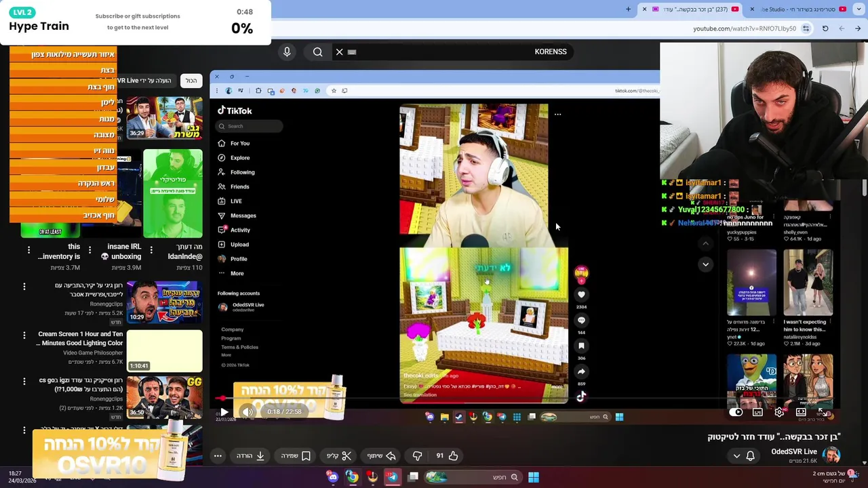Bookmark TikTok page with star icon

[333, 90]
